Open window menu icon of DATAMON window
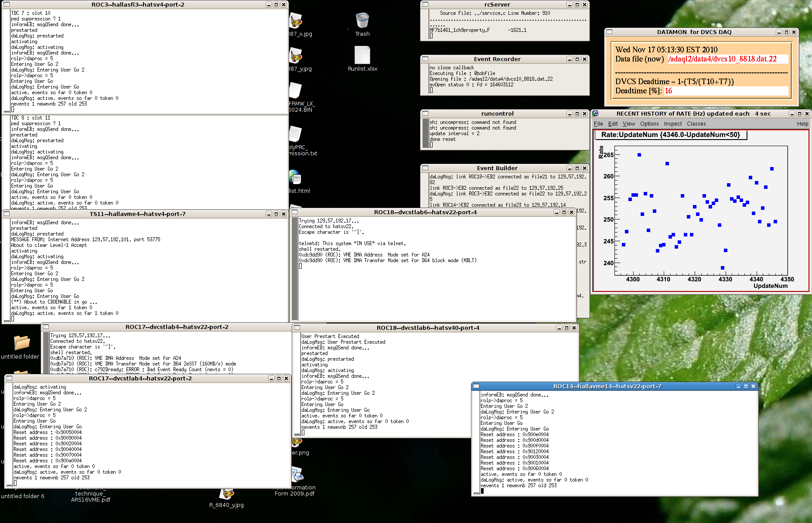The image size is (812, 523). pyautogui.click(x=609, y=32)
